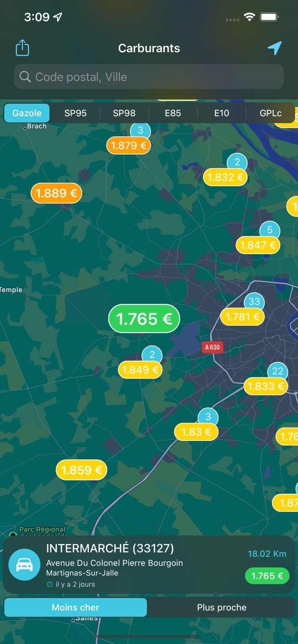The width and height of the screenshot is (298, 644).
Task: Tap the Brach town label on map
Action: tap(37, 126)
